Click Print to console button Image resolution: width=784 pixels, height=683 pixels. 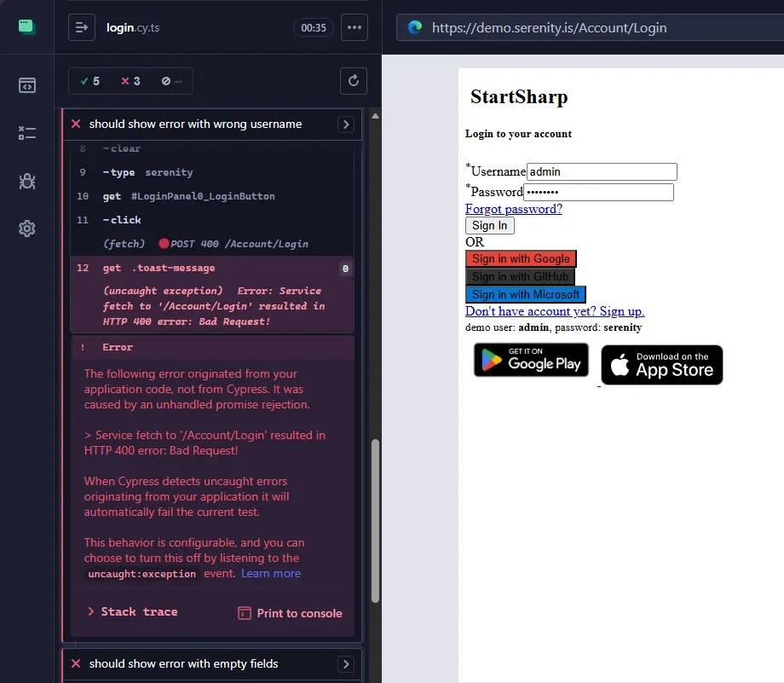click(x=290, y=613)
